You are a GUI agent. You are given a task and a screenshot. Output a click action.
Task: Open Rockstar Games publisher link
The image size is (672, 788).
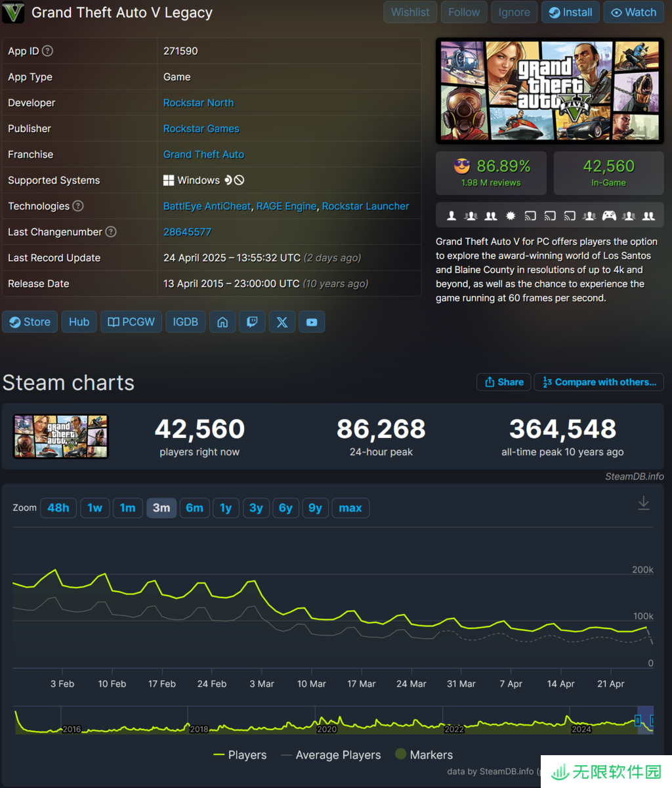click(x=201, y=128)
